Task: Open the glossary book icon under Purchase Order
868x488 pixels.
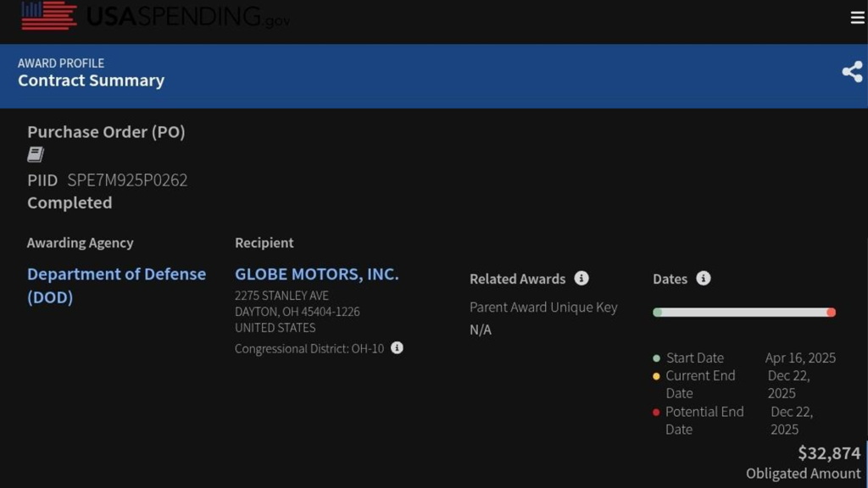Action: [36, 154]
